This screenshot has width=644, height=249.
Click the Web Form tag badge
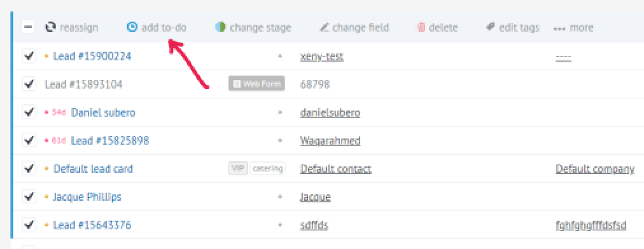[256, 84]
